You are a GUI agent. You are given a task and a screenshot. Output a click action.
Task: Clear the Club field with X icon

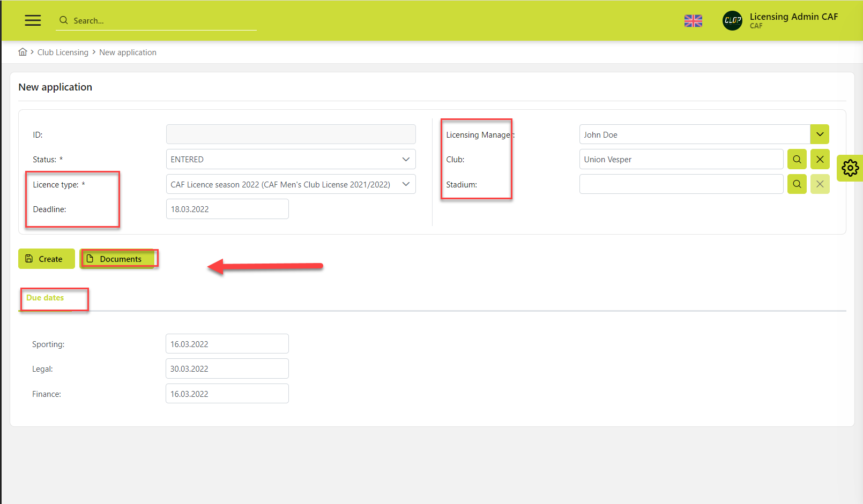[x=820, y=159]
